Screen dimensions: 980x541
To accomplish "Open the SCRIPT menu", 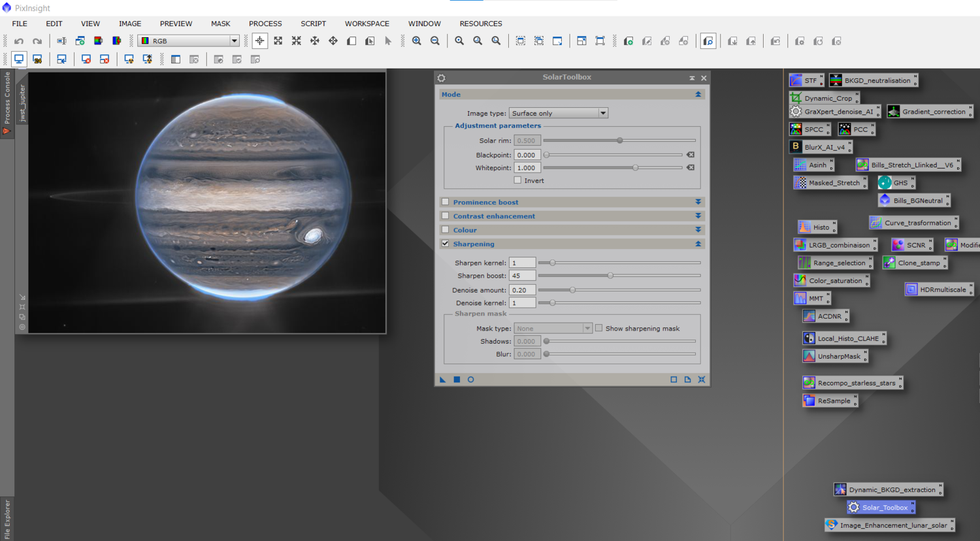I will point(313,24).
